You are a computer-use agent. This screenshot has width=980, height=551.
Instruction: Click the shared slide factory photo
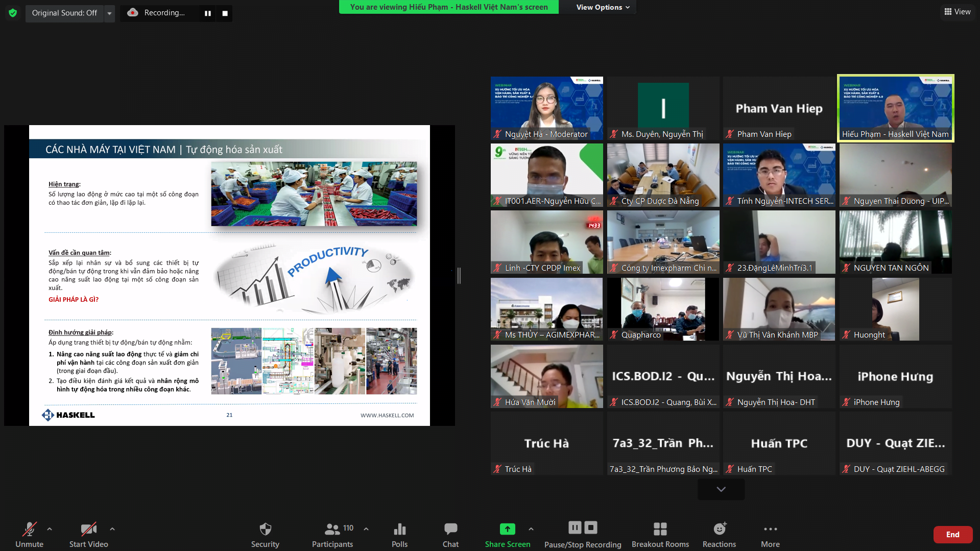coord(314,194)
